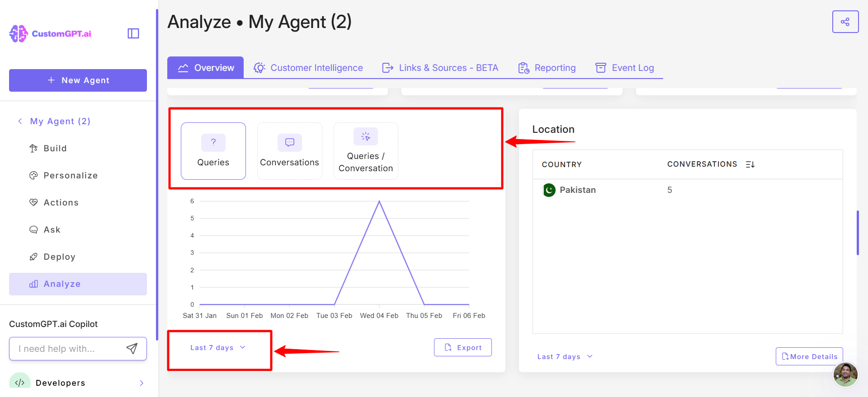Open Analyze in the sidebar

pos(78,284)
